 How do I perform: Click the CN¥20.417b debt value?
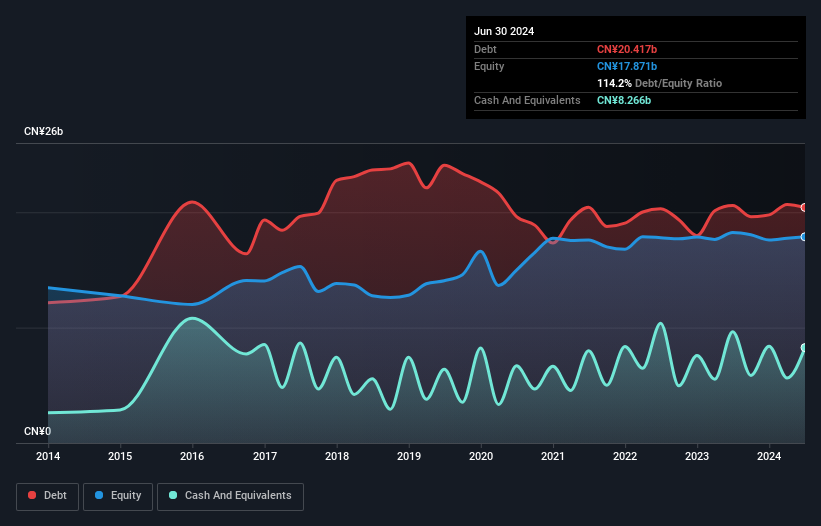coord(627,49)
